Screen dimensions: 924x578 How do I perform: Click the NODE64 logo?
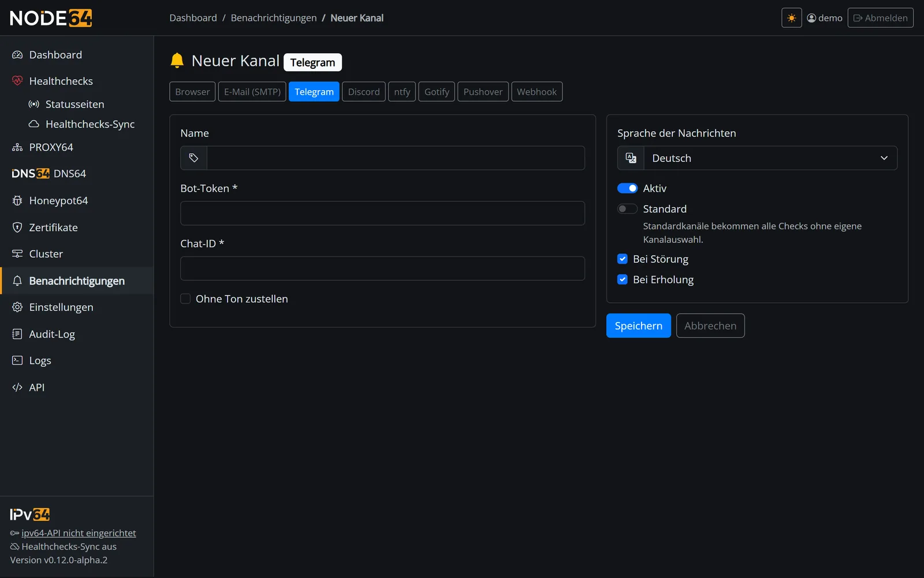tap(51, 18)
